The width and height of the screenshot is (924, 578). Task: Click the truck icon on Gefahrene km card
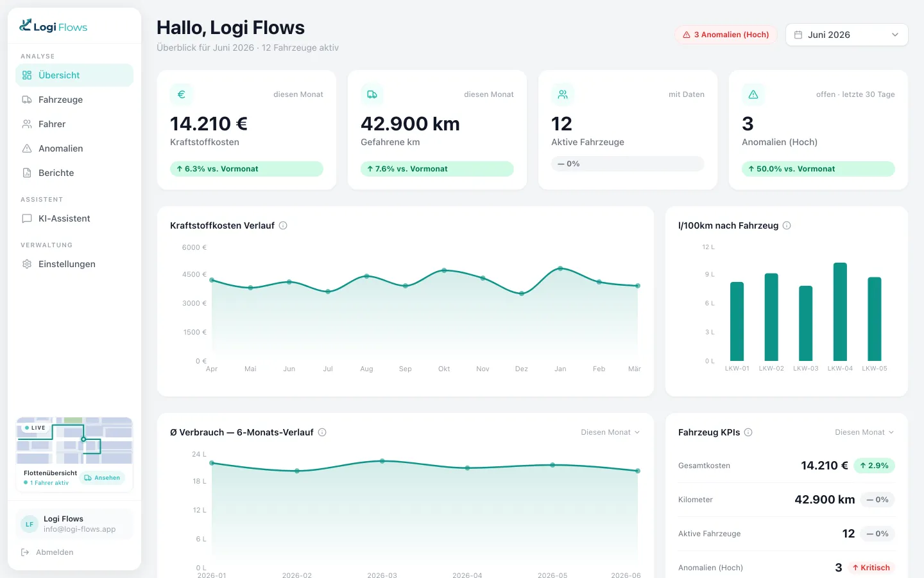pyautogui.click(x=372, y=94)
